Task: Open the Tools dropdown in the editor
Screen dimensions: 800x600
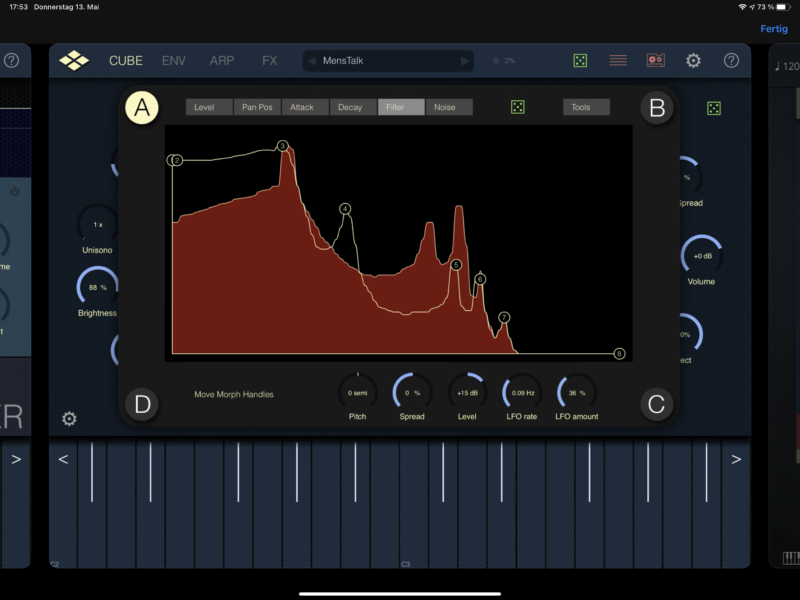Action: [586, 107]
